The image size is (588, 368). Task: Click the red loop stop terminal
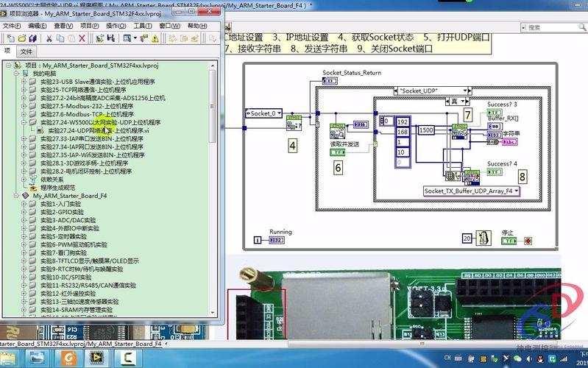click(528, 241)
